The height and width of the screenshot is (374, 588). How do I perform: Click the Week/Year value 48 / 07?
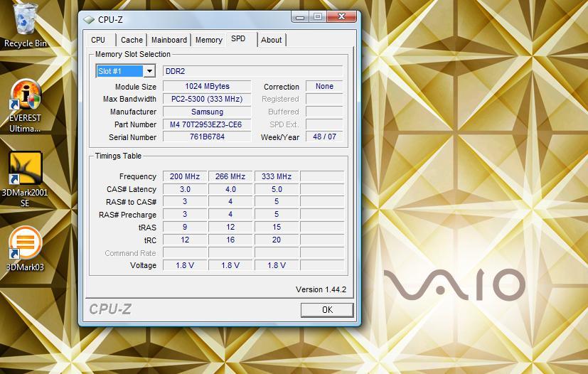(324, 137)
